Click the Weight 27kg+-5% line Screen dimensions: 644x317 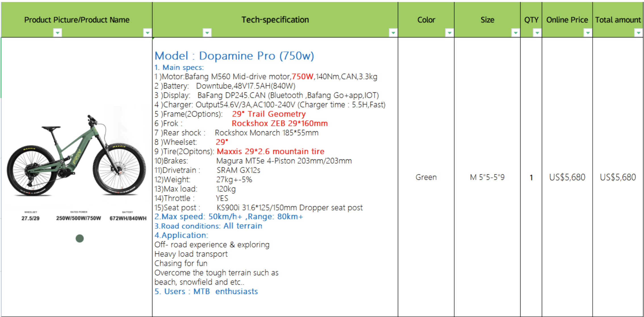pyautogui.click(x=203, y=179)
